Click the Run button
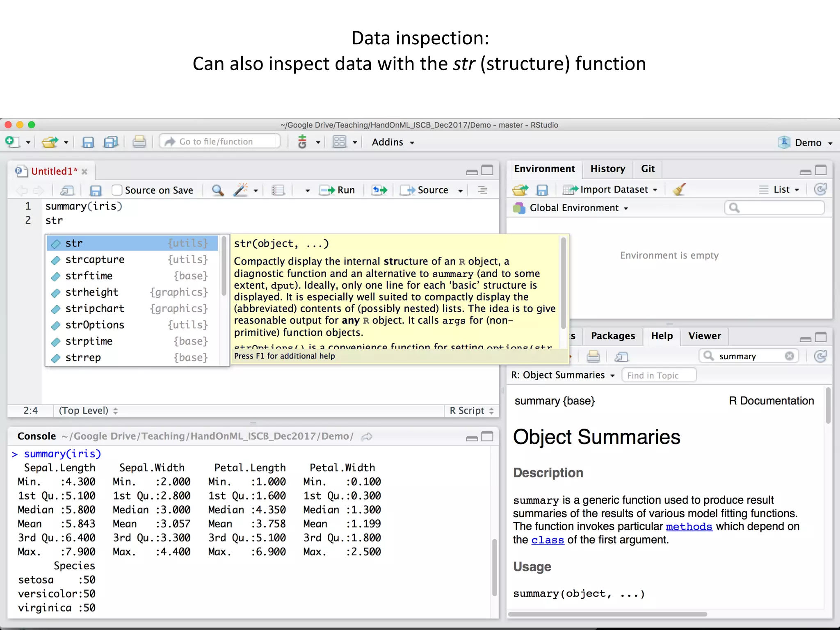The height and width of the screenshot is (630, 840). (x=337, y=190)
